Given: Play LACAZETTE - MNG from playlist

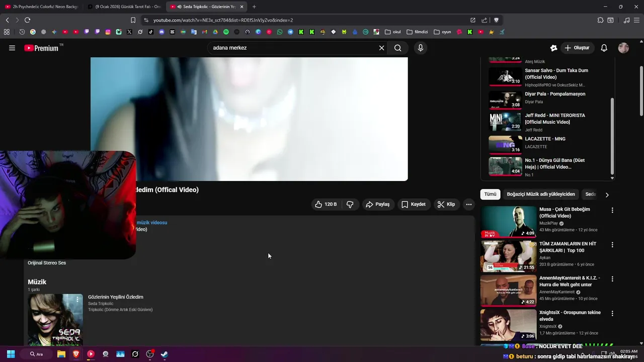Looking at the screenshot, I should click(548, 144).
